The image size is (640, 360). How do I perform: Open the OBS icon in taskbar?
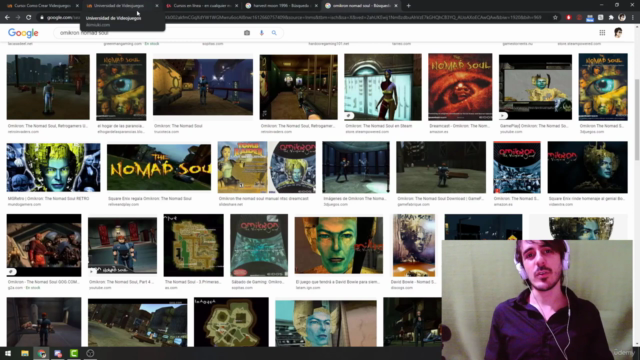point(90,353)
